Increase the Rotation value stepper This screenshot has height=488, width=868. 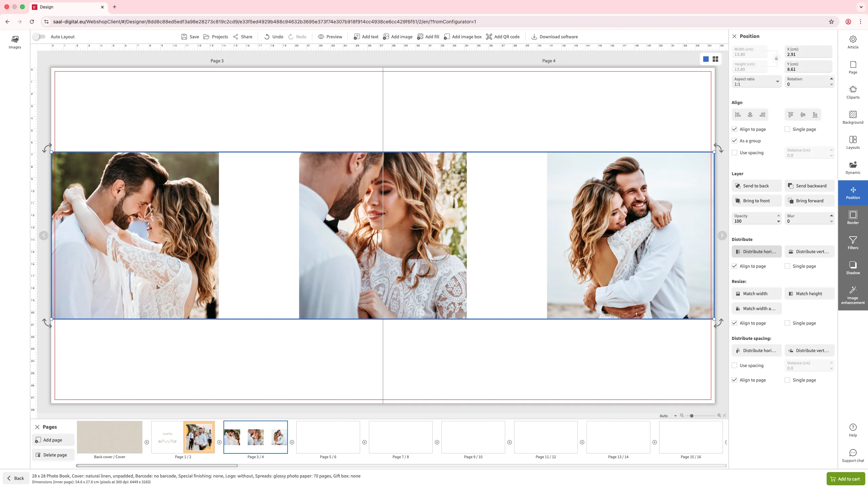[831, 79]
